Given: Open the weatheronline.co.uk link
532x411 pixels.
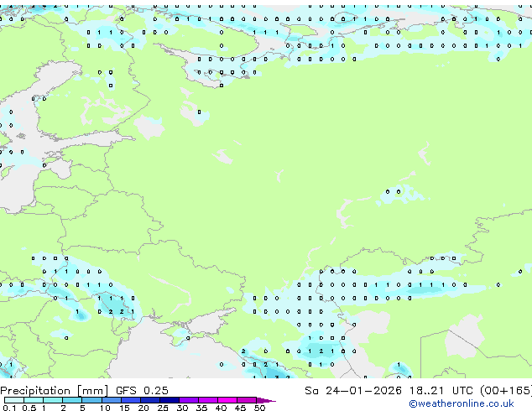Looking at the screenshot, I should coord(462,403).
